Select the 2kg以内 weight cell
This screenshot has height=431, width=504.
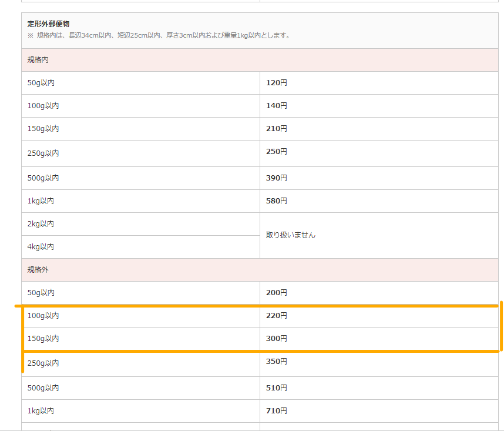[x=41, y=224]
